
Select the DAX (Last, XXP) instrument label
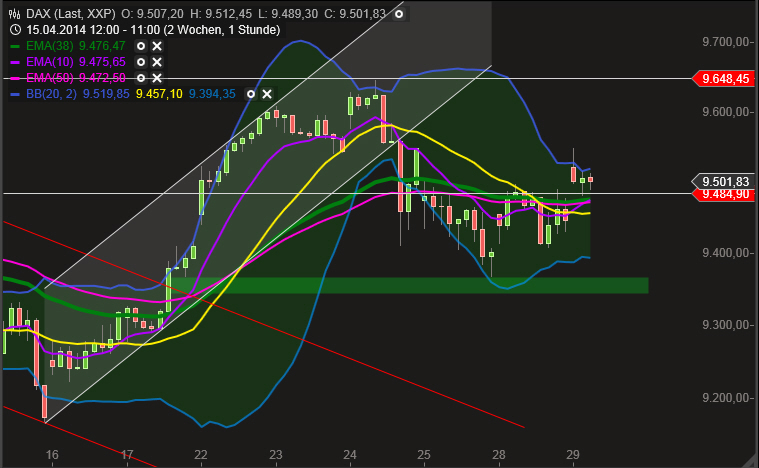71,14
